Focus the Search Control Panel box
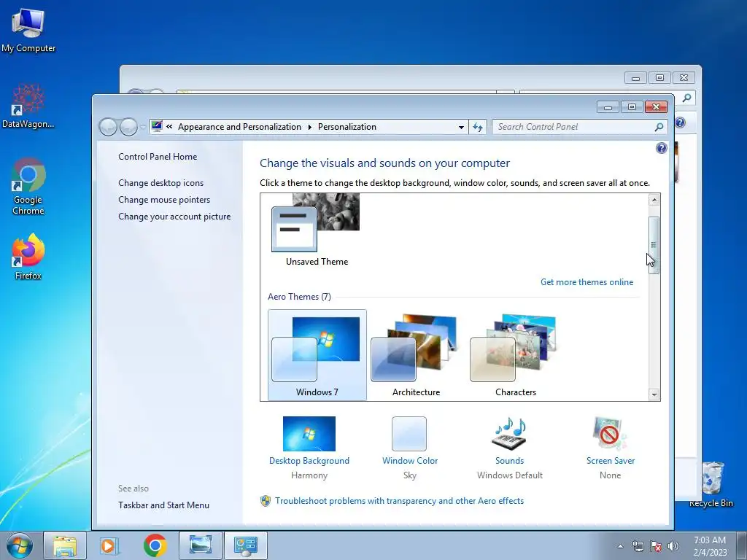 (573, 127)
